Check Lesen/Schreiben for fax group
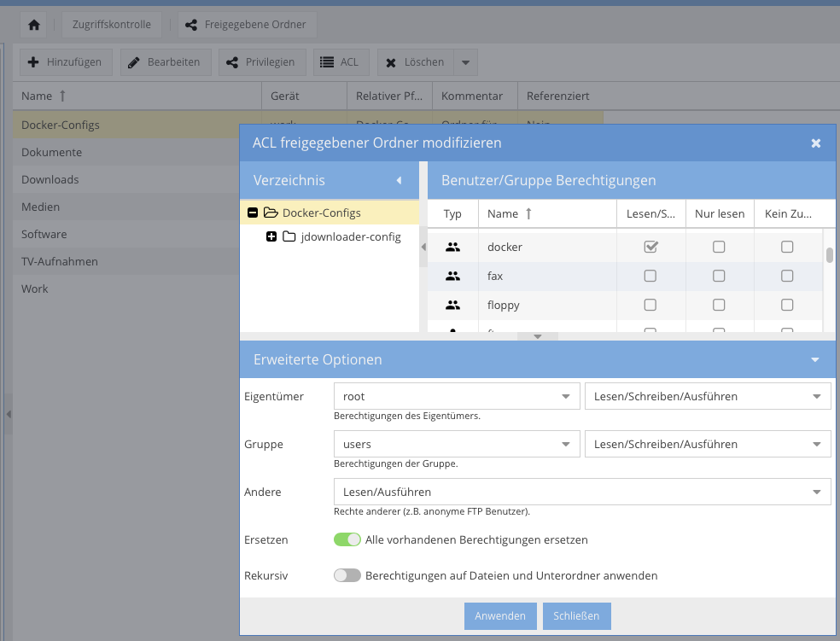 click(650, 276)
